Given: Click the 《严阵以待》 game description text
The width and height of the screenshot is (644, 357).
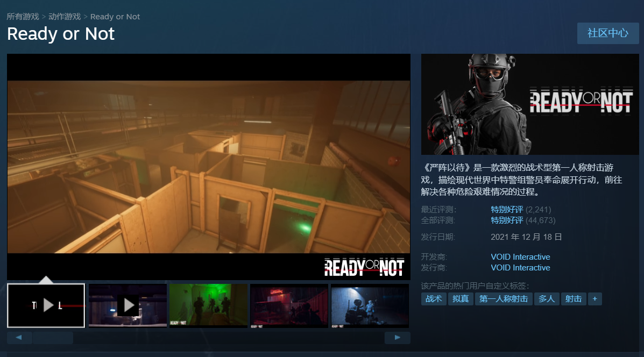Looking at the screenshot, I should [x=522, y=180].
